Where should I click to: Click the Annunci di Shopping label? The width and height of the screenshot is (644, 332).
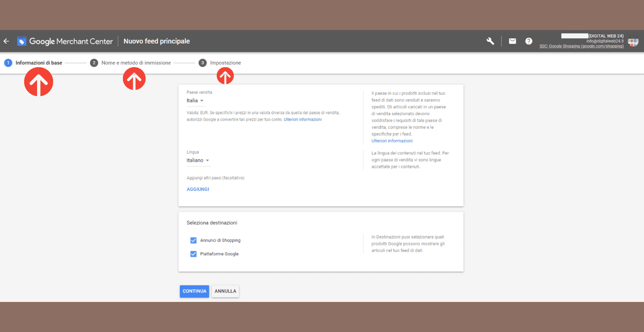221,241
